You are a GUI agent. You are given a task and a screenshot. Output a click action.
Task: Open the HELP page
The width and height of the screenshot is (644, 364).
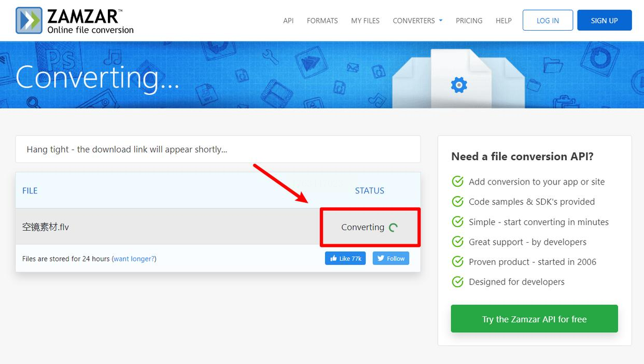pyautogui.click(x=503, y=21)
